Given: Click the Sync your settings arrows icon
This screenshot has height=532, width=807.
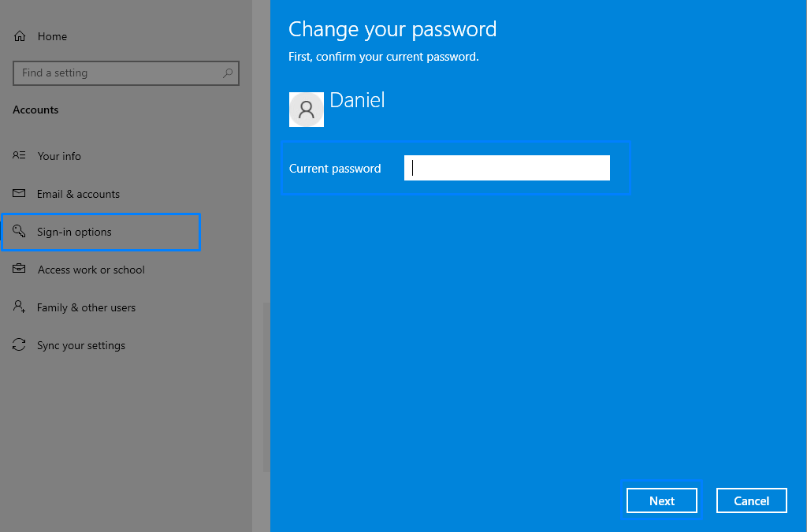Looking at the screenshot, I should (20, 345).
